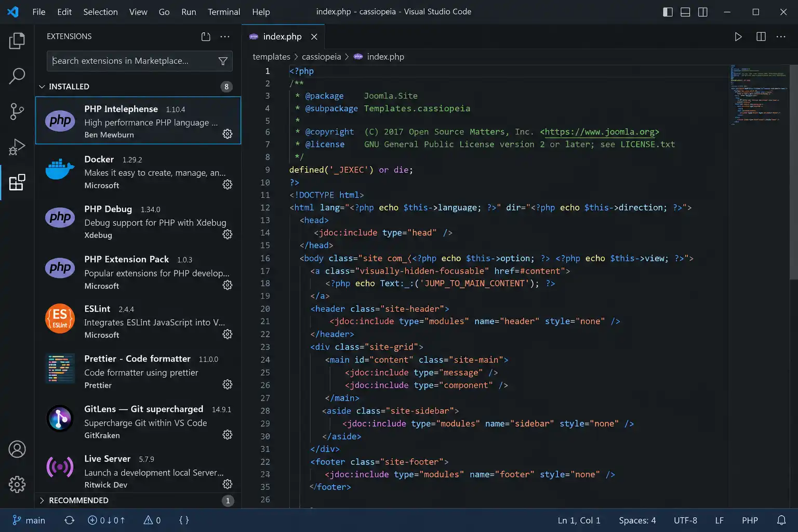Viewport: 798px width, 532px height.
Task: Click the https://www.joomla.org link in code
Action: [x=600, y=132]
